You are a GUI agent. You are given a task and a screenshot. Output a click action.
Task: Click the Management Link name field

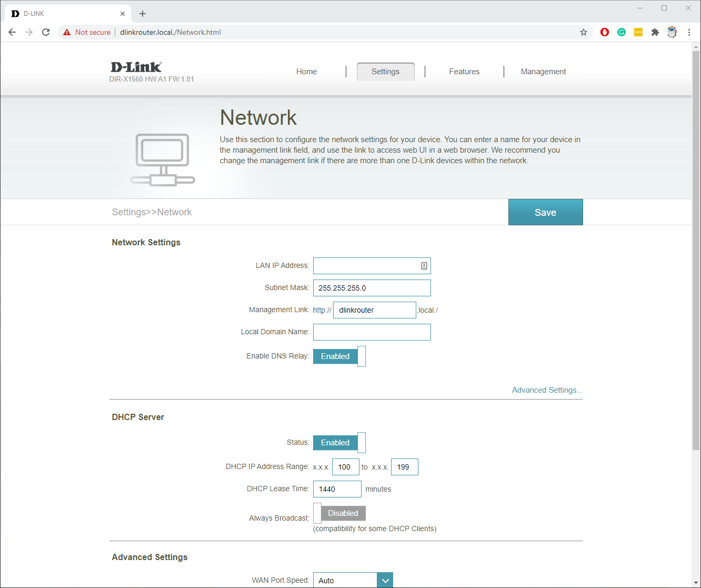click(375, 310)
